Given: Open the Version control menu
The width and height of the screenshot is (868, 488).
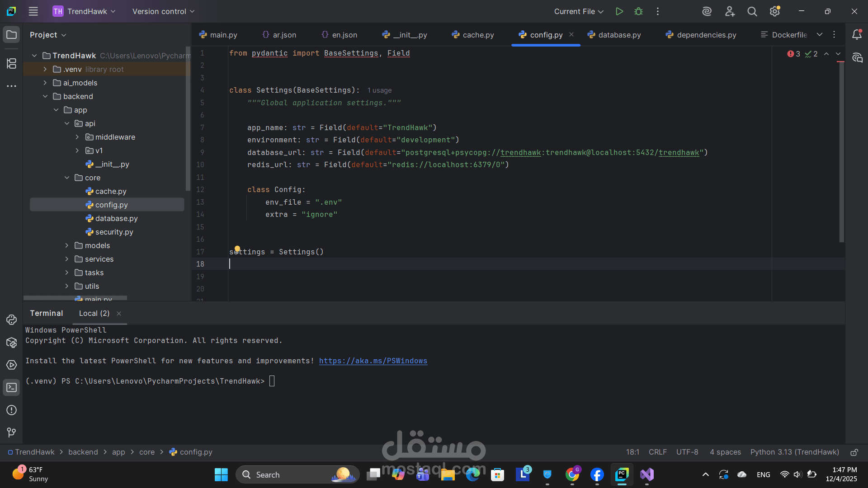Looking at the screenshot, I should pyautogui.click(x=163, y=11).
